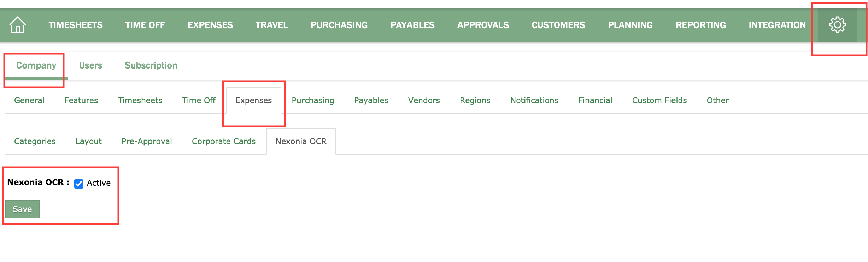Switch to the Corporate Cards sub-tab
The image size is (868, 262).
(224, 142)
